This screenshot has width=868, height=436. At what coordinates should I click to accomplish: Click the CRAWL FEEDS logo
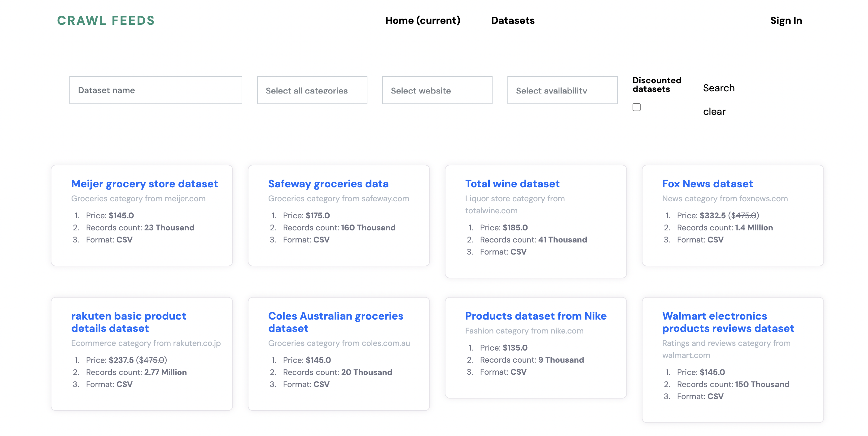coord(106,20)
